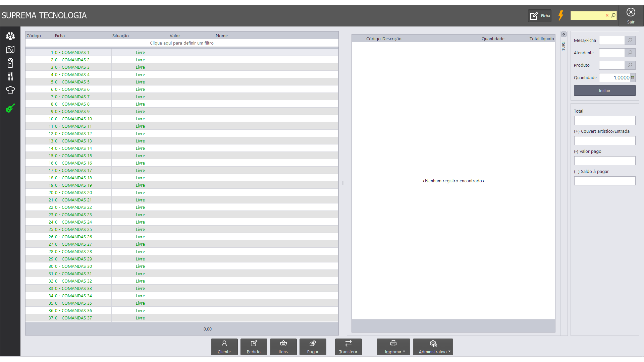Click the Itens basket button
Screen dimensions: 644x362
[x=283, y=347]
